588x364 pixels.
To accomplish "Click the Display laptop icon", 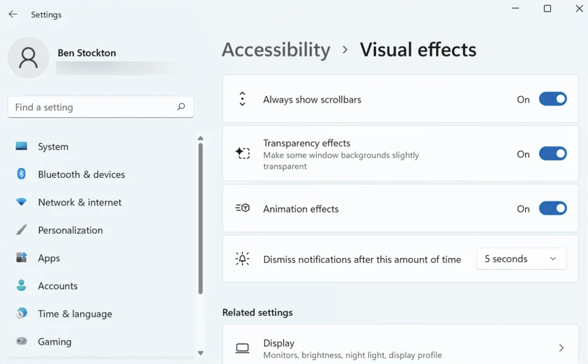I will [242, 348].
